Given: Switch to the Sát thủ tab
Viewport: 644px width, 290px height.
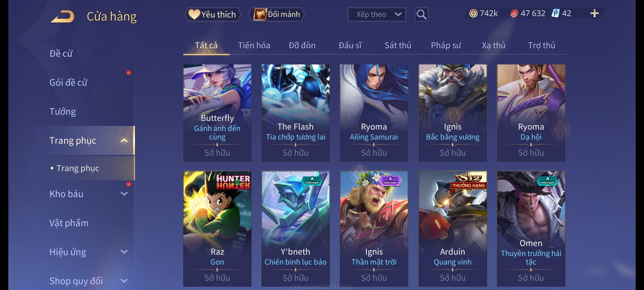Looking at the screenshot, I should (398, 45).
